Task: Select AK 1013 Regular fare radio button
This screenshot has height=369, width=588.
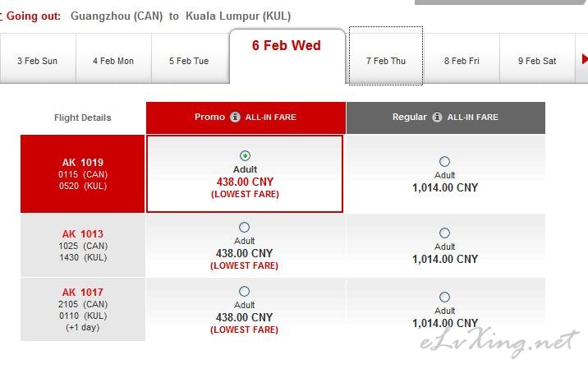Action: point(444,233)
